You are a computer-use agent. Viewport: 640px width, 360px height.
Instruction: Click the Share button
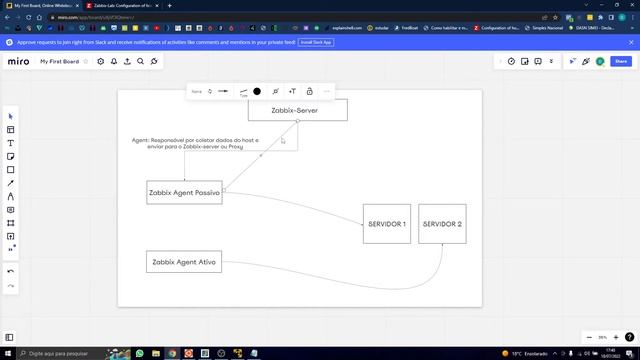pyautogui.click(x=621, y=61)
